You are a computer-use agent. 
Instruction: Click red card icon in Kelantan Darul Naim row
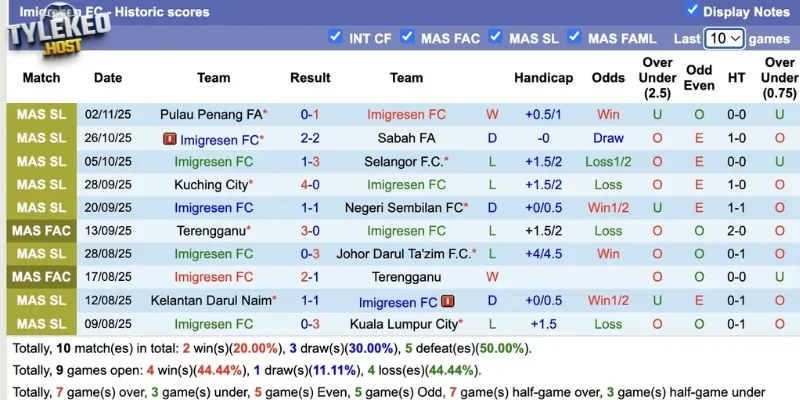(447, 301)
